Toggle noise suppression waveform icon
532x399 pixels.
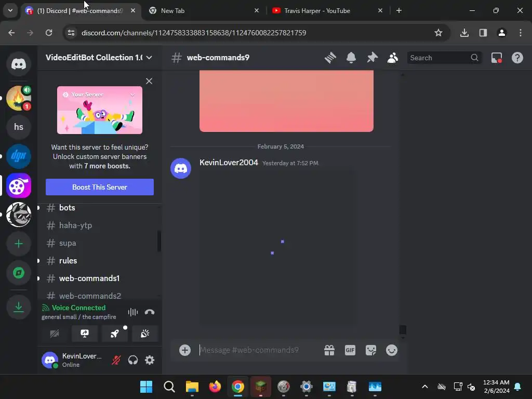tap(133, 312)
